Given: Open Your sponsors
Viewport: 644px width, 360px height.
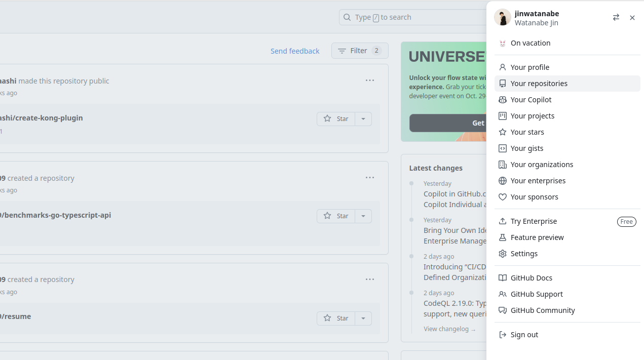Looking at the screenshot, I should [567, 197].
